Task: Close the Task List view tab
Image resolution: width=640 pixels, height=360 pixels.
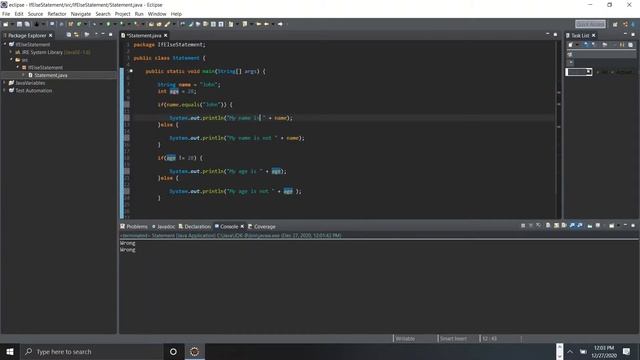Action: coord(593,36)
